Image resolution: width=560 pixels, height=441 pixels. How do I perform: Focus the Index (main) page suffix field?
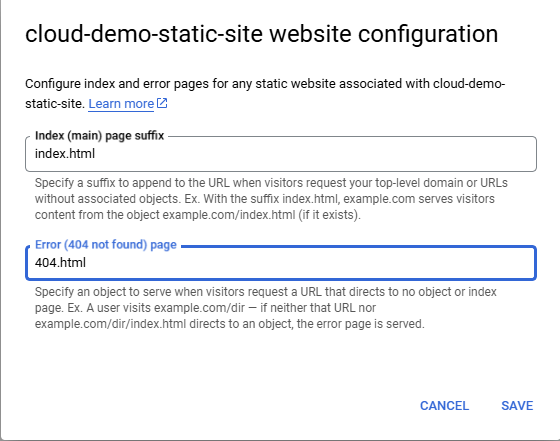pyautogui.click(x=281, y=154)
